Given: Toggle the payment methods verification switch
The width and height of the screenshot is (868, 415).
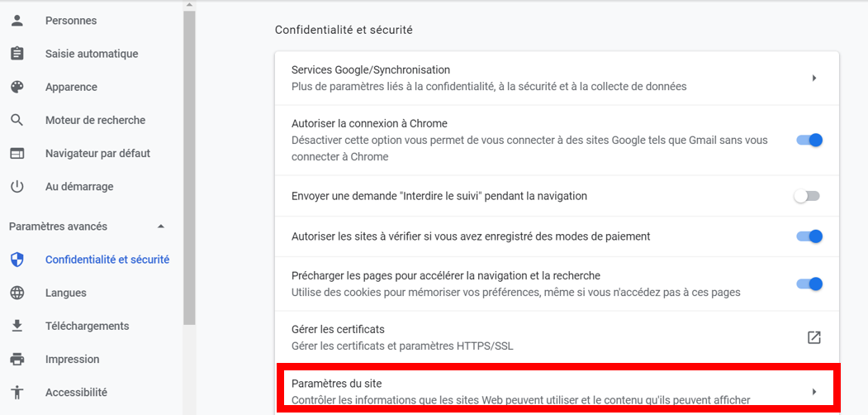Looking at the screenshot, I should pyautogui.click(x=809, y=236).
